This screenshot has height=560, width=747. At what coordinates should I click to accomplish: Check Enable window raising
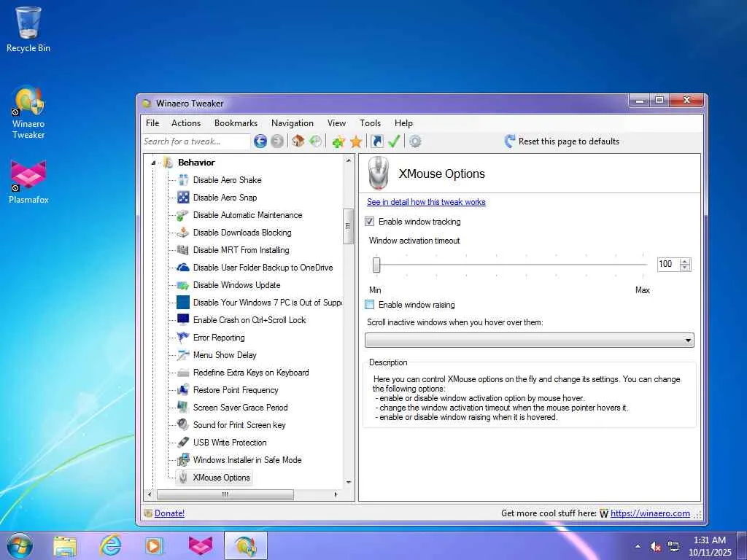(369, 305)
